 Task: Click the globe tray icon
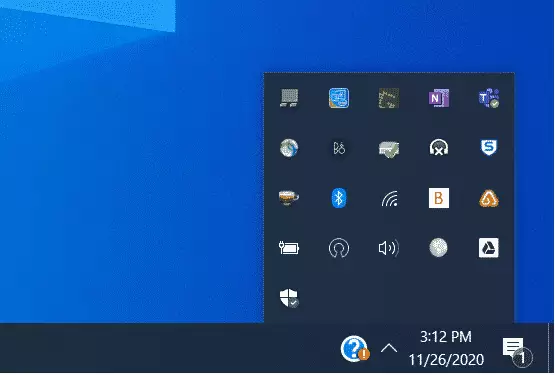(x=289, y=148)
